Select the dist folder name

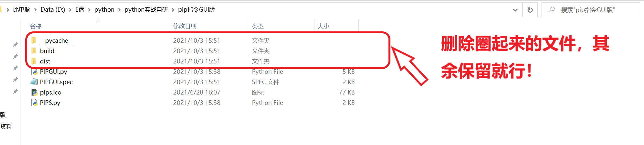[x=45, y=61]
